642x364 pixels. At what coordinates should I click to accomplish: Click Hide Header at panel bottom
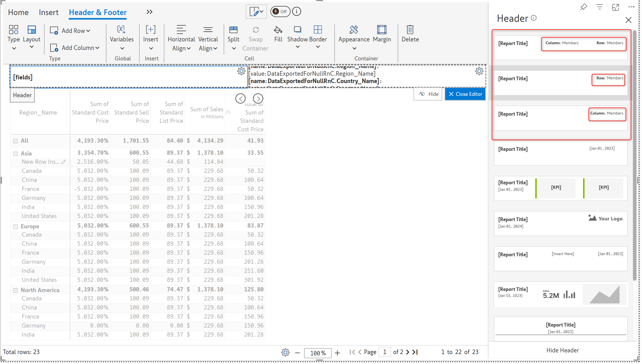[562, 350]
